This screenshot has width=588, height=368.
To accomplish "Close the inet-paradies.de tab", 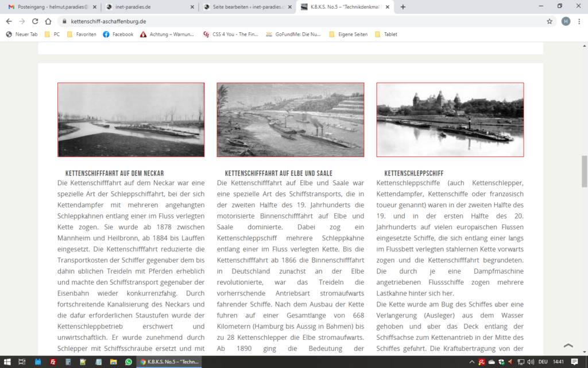I will click(192, 7).
